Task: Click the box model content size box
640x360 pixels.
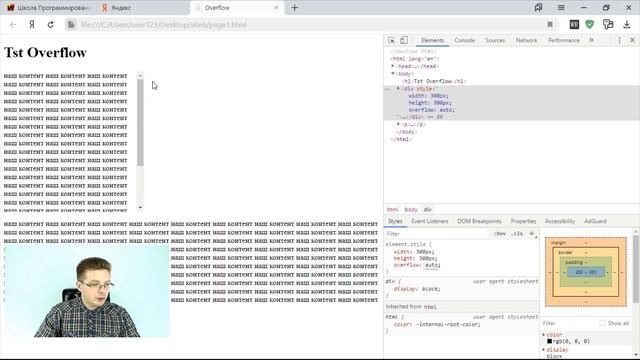Action: coord(586,272)
